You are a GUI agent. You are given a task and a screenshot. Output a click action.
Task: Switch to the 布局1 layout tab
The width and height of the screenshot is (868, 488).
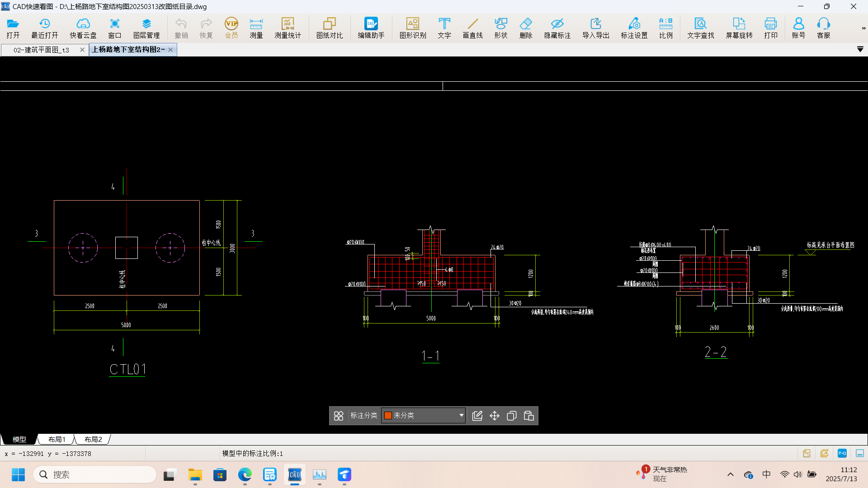point(57,439)
